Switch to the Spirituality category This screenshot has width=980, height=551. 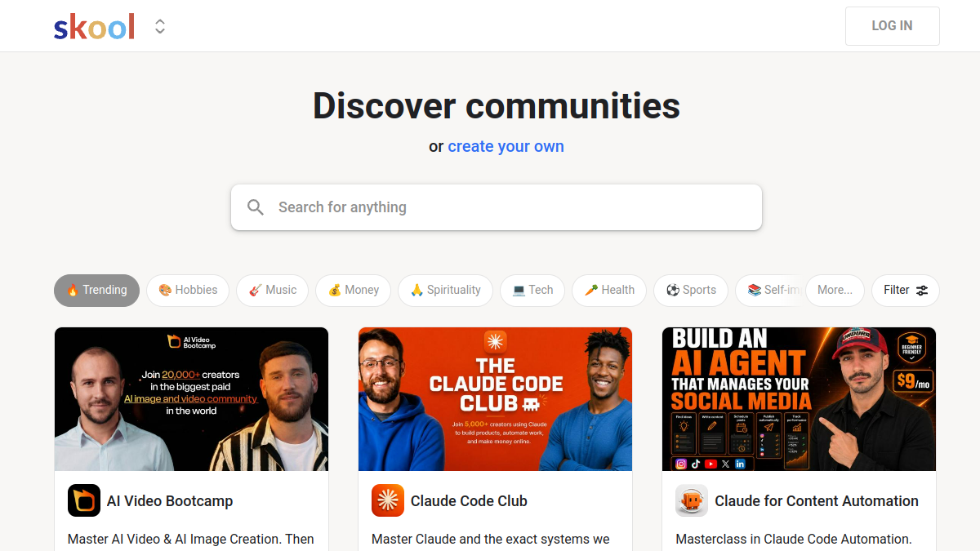tap(446, 290)
